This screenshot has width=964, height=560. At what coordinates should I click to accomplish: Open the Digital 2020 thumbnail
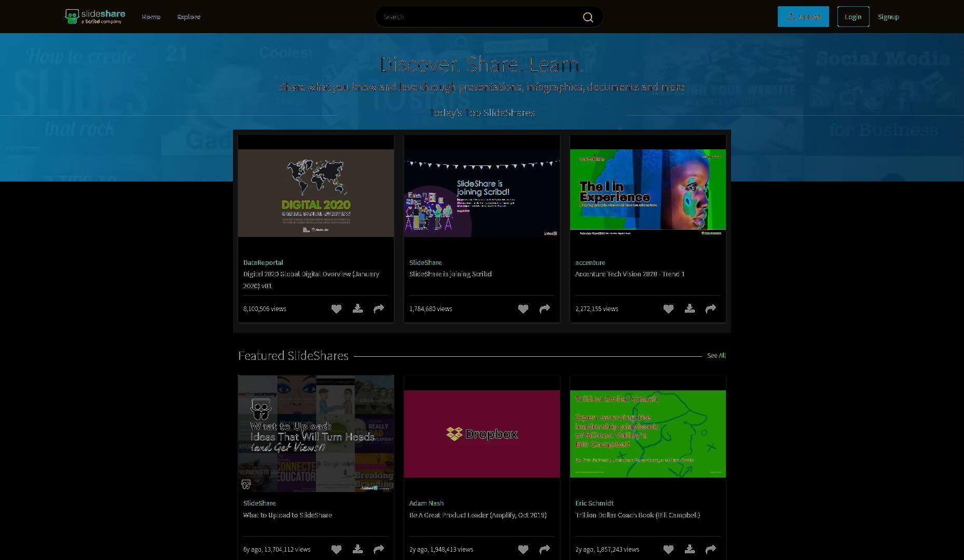(316, 193)
